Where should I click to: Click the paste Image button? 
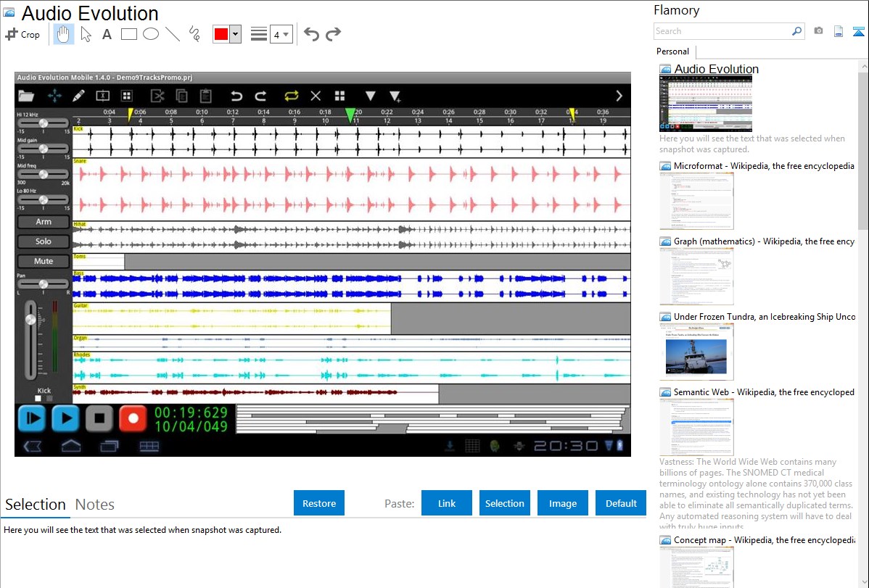[562, 503]
